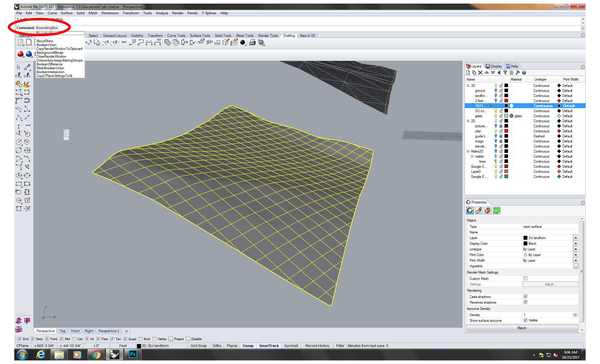600x364 pixels.
Task: Open the Print Color dropdown
Action: 576,255
